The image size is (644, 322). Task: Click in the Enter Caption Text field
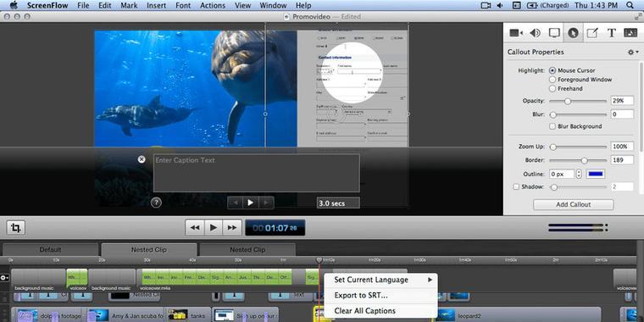click(x=257, y=173)
